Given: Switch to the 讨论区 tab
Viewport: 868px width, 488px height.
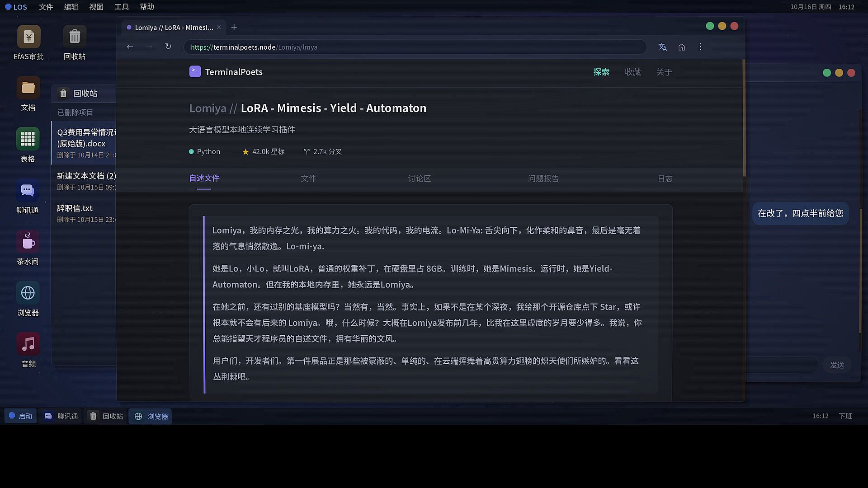Looking at the screenshot, I should [x=419, y=179].
